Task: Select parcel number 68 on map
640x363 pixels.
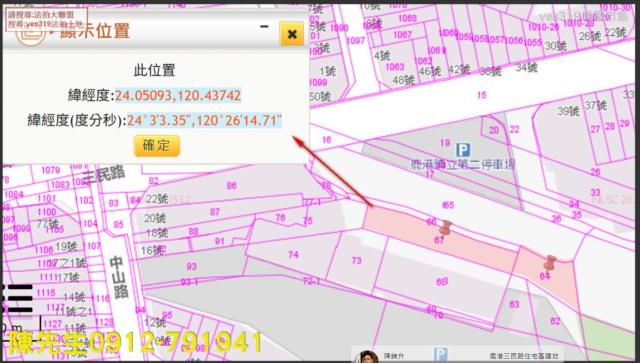Action: (442, 281)
